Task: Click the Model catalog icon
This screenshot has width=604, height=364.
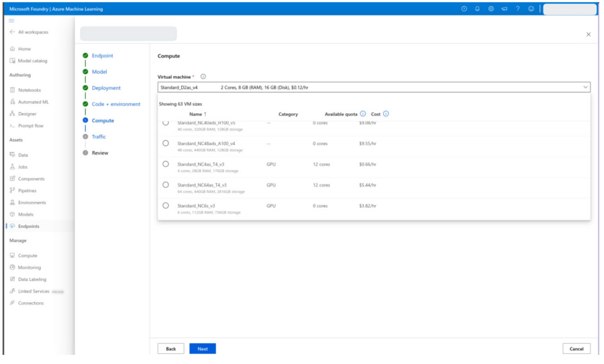Action: (x=12, y=61)
